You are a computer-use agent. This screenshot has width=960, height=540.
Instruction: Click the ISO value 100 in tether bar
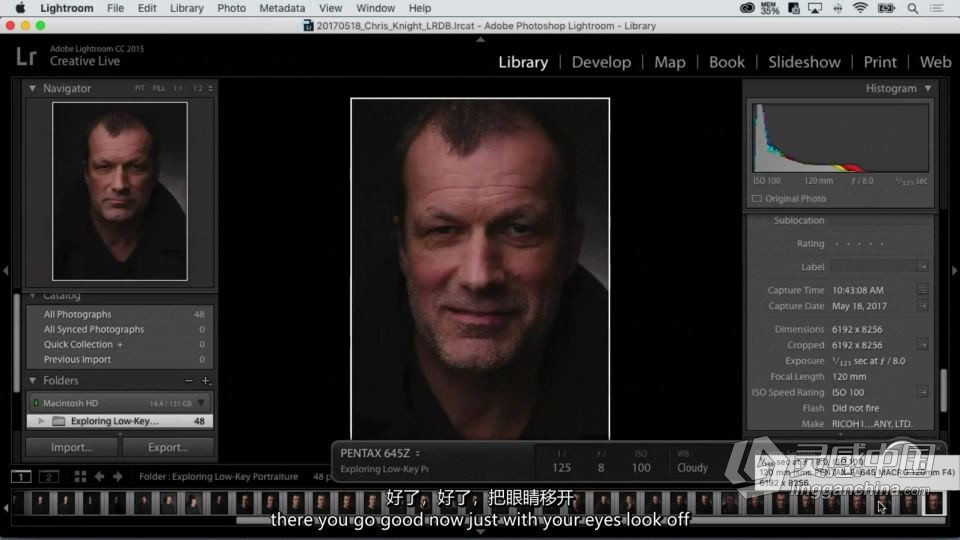[x=641, y=468]
